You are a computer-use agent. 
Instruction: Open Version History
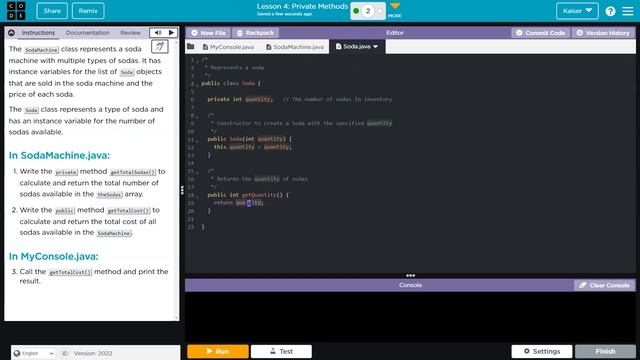pos(603,33)
